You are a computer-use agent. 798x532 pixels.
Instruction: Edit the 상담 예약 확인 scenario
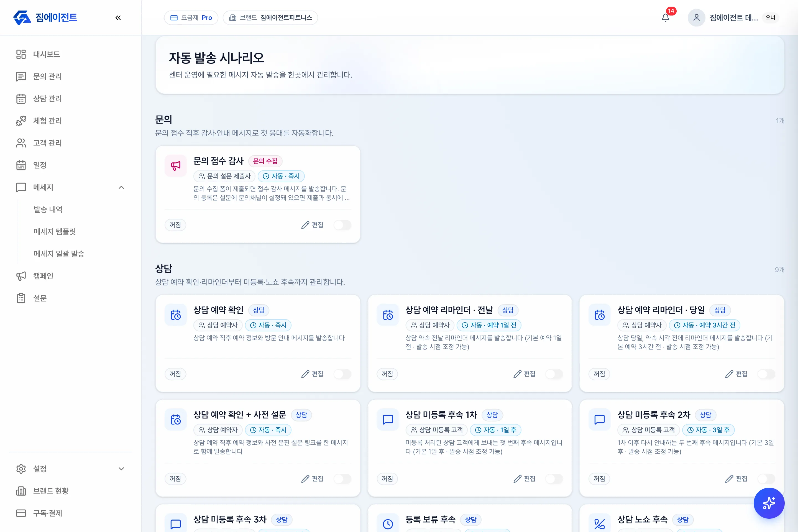coord(312,374)
